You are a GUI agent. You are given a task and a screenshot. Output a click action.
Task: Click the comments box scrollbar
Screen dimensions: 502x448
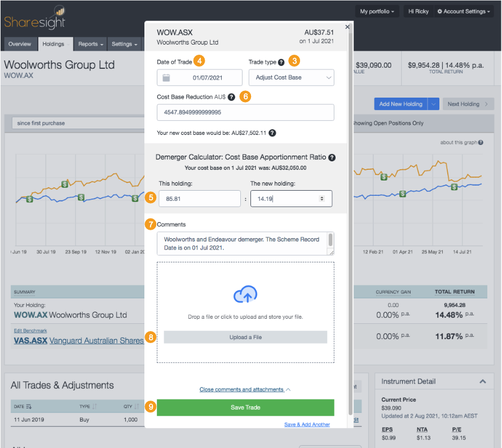tap(331, 240)
